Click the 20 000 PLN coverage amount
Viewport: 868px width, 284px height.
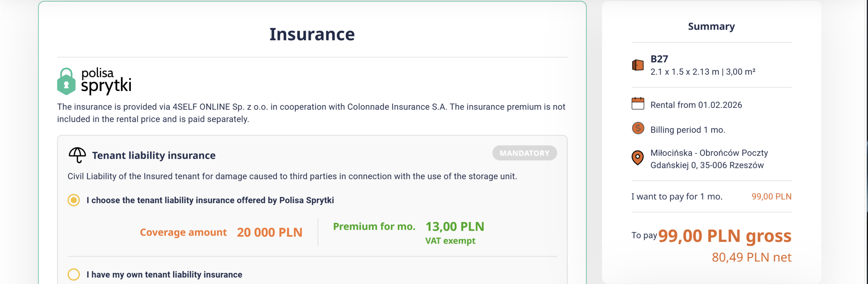(270, 232)
